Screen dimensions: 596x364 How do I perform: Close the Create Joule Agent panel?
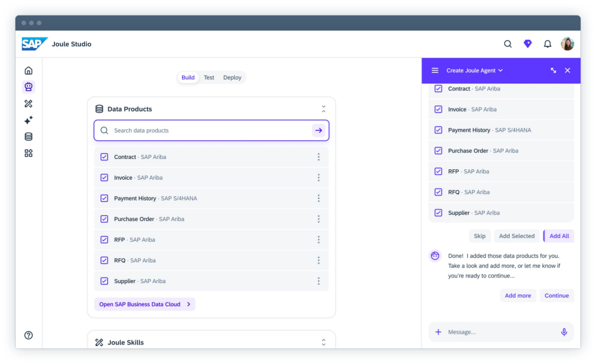pos(567,70)
